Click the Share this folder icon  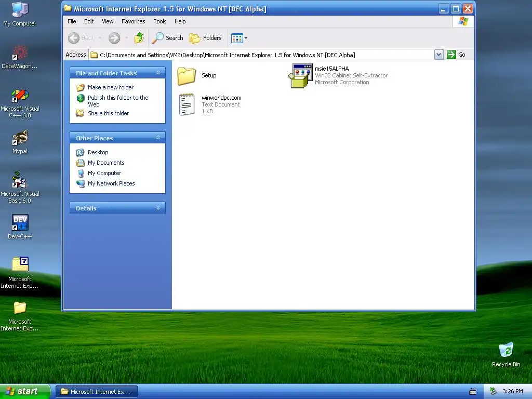[x=81, y=113]
